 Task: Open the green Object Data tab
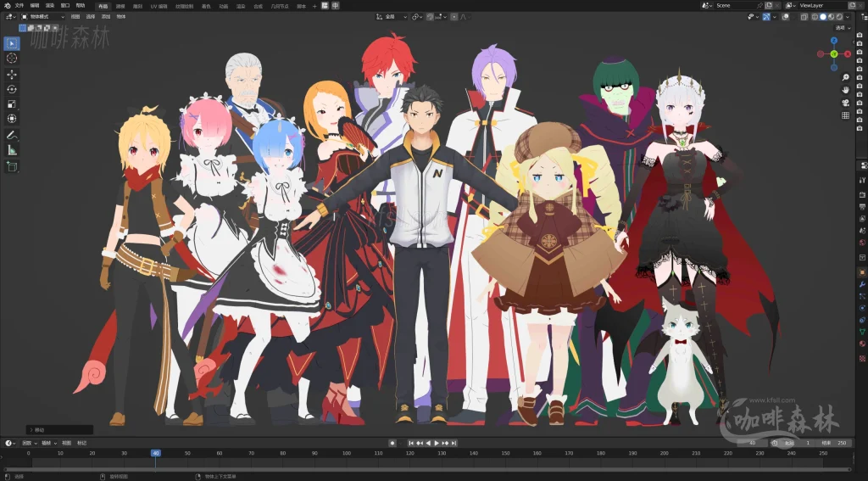[x=862, y=332]
